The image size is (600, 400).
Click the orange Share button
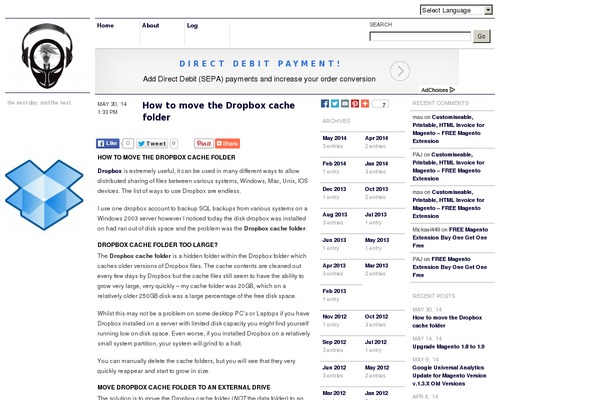227,143
